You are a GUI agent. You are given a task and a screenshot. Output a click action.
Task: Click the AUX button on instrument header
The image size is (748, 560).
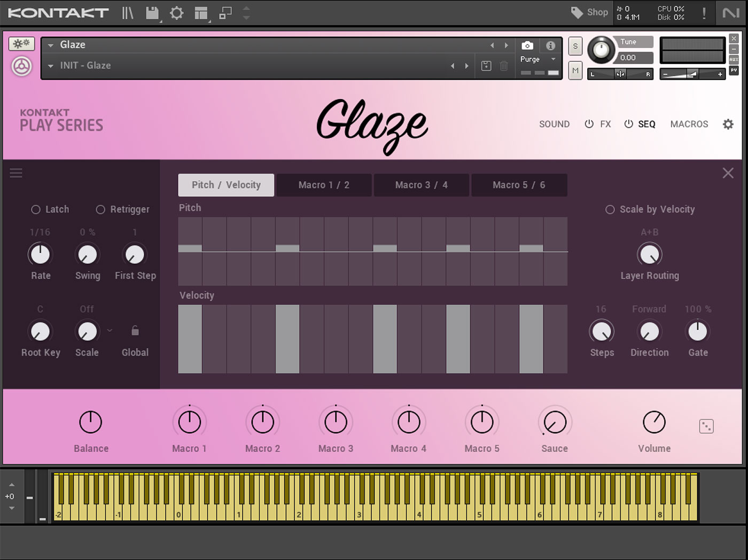coord(734,59)
